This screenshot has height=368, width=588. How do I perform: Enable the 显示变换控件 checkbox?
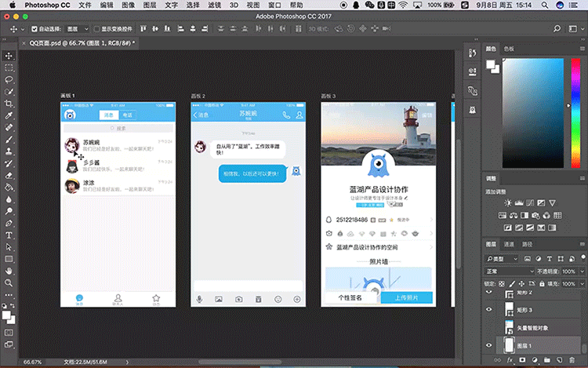(x=96, y=29)
